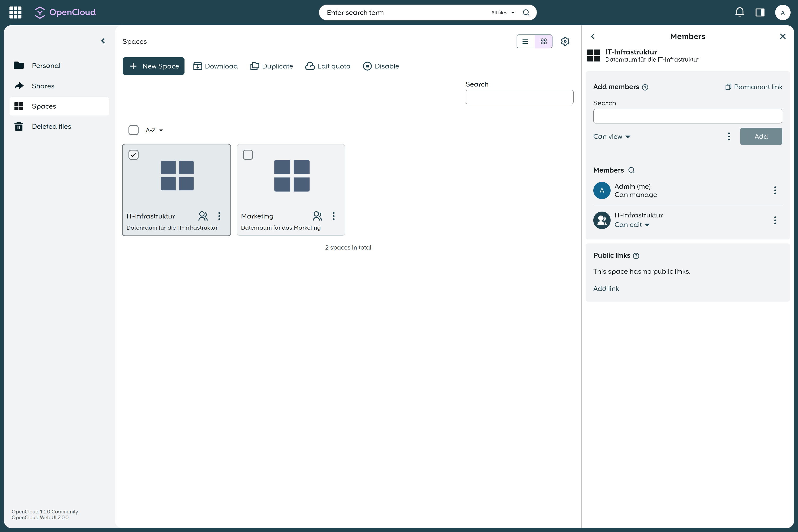Switch to tiles view mode
The image size is (798, 532).
pyautogui.click(x=543, y=41)
